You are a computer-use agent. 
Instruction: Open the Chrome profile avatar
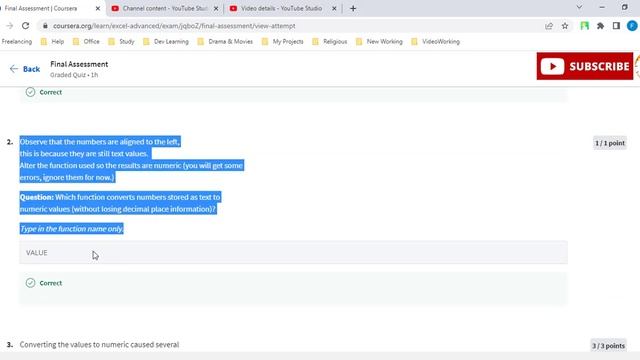pyautogui.click(x=632, y=26)
